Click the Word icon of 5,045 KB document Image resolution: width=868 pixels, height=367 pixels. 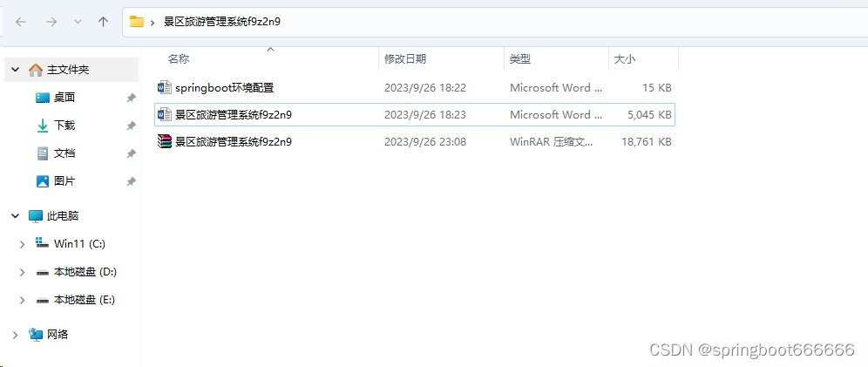(x=165, y=114)
